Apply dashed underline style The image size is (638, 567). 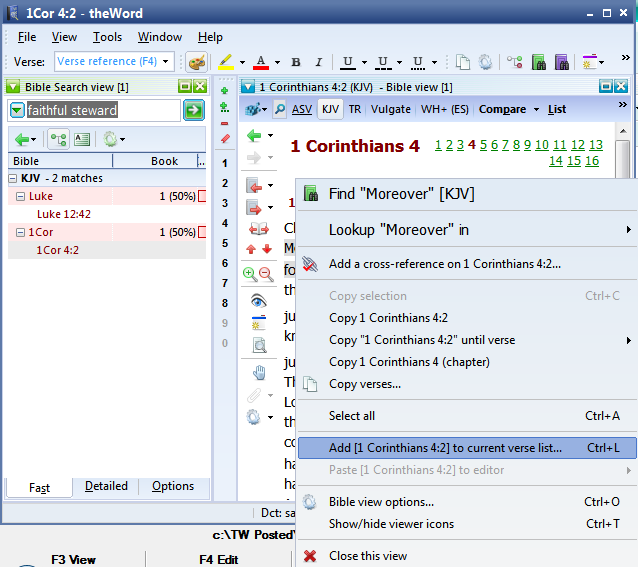click(x=382, y=62)
